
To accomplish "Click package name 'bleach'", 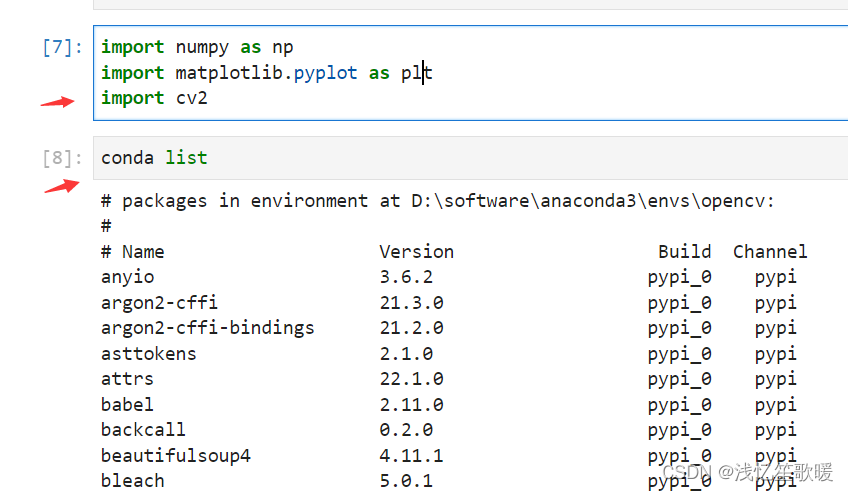I will click(132, 481).
